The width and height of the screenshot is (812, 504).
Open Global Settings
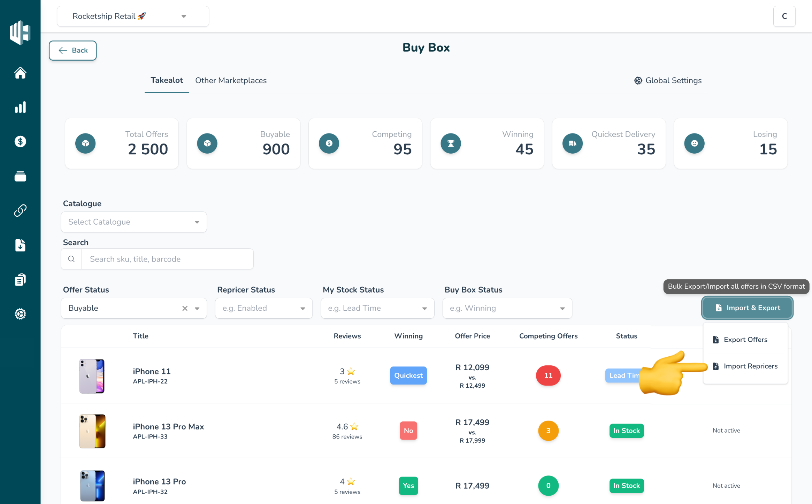click(x=668, y=80)
